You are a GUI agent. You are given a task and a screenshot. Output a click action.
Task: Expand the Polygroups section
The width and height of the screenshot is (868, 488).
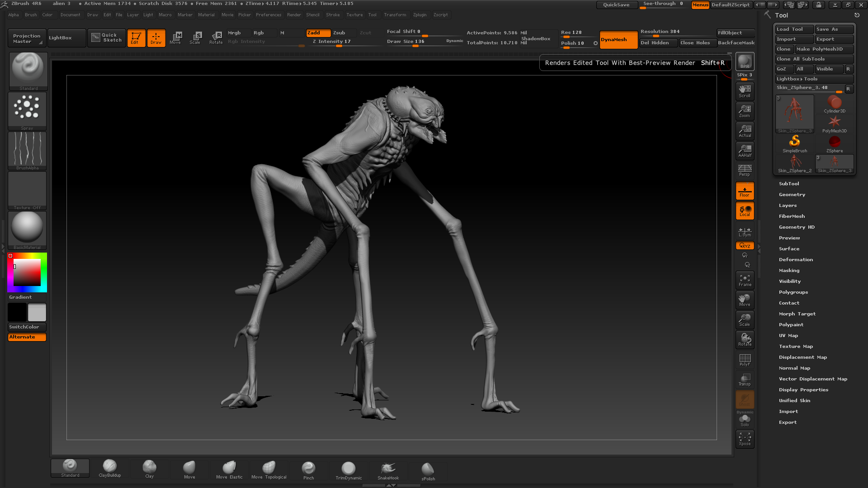click(793, 292)
